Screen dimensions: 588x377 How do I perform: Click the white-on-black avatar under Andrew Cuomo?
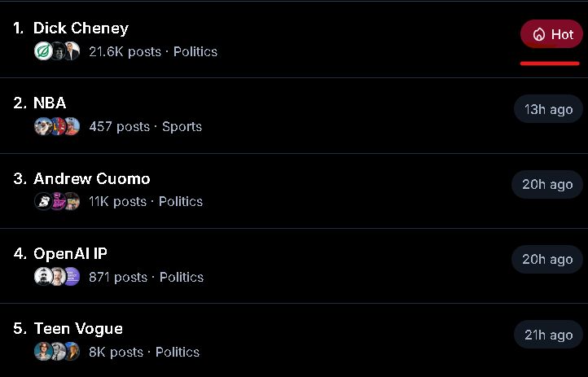[43, 201]
